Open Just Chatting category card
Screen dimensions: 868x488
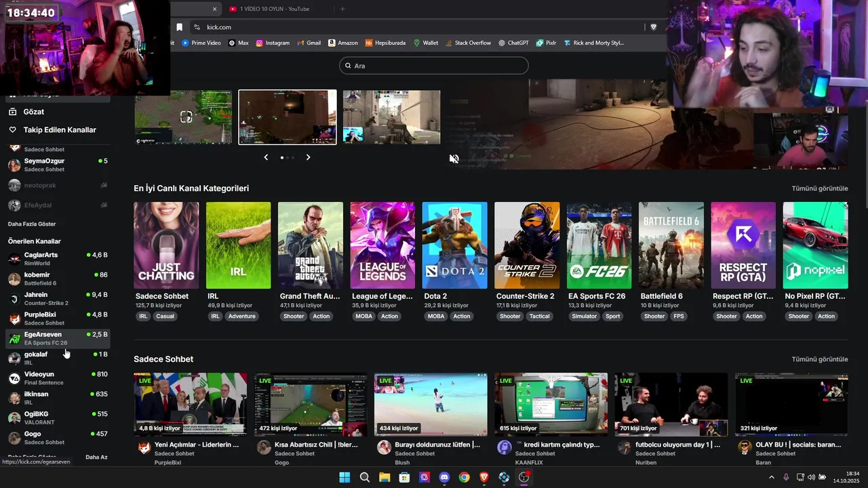166,245
